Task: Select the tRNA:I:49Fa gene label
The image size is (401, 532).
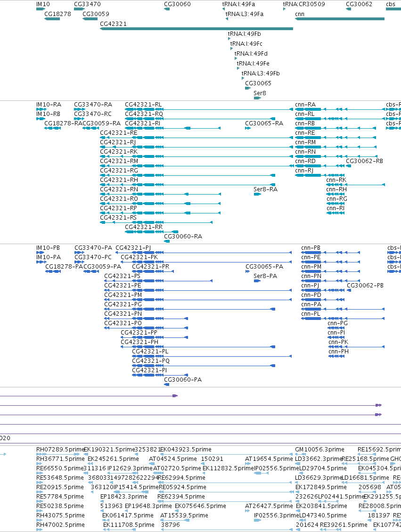Action: [x=238, y=4]
